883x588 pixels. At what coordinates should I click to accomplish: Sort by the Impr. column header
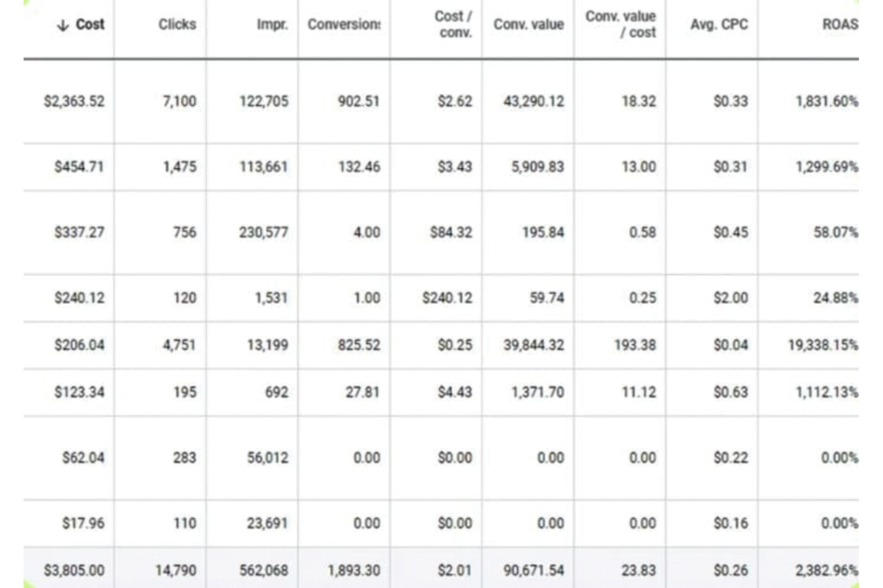coord(272,25)
